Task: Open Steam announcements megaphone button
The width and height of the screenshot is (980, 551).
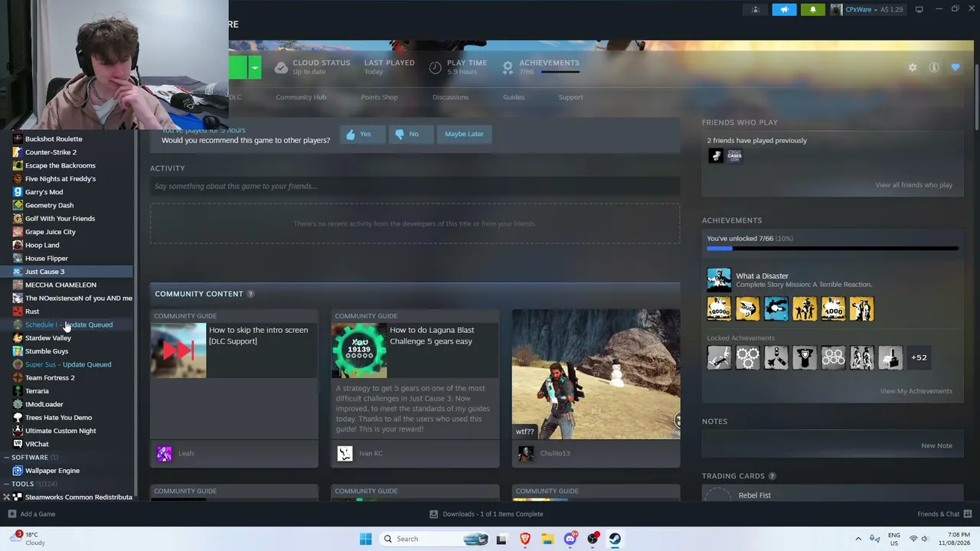Action: click(784, 9)
